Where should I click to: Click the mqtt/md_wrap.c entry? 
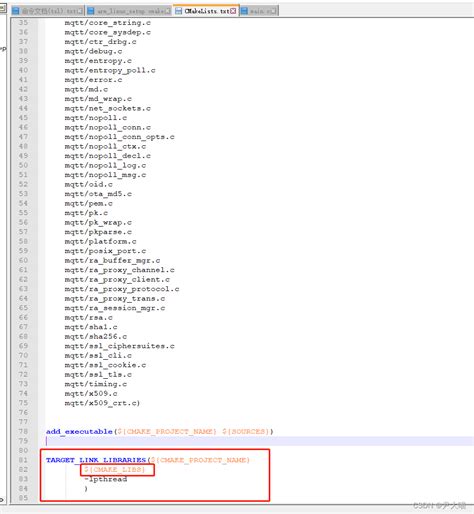(x=98, y=99)
